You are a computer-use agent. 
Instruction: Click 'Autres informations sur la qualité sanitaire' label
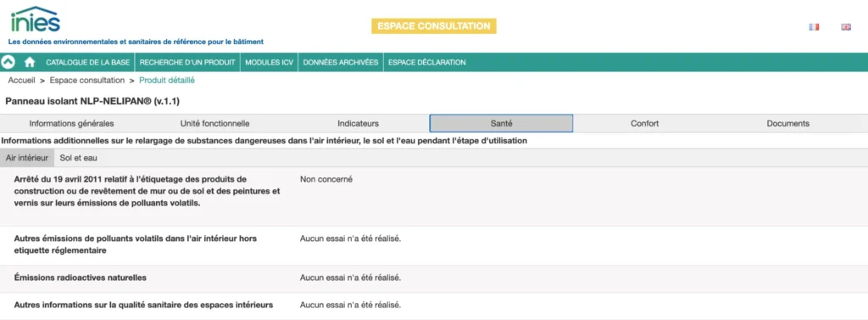coord(143,305)
